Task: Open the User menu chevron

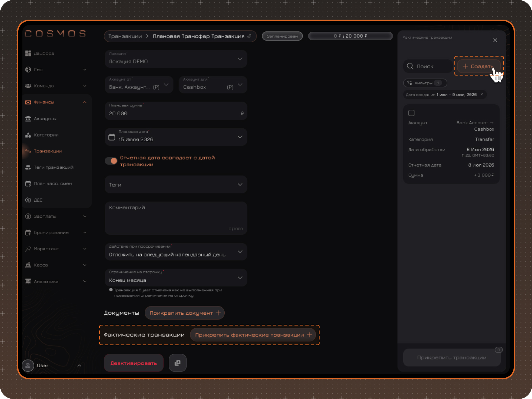Action: click(x=79, y=365)
